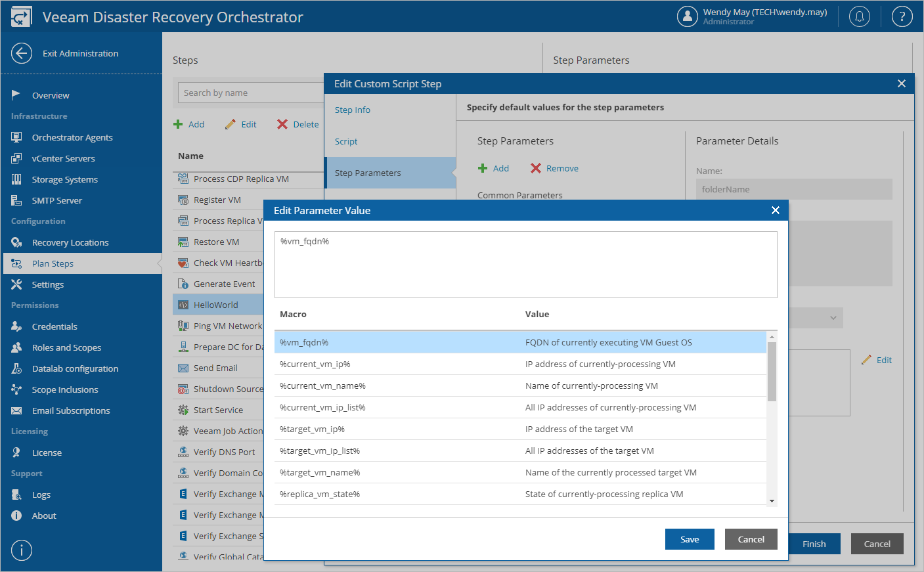Click Finish in Edit Custom Script Step
The image size is (924, 572).
[814, 544]
